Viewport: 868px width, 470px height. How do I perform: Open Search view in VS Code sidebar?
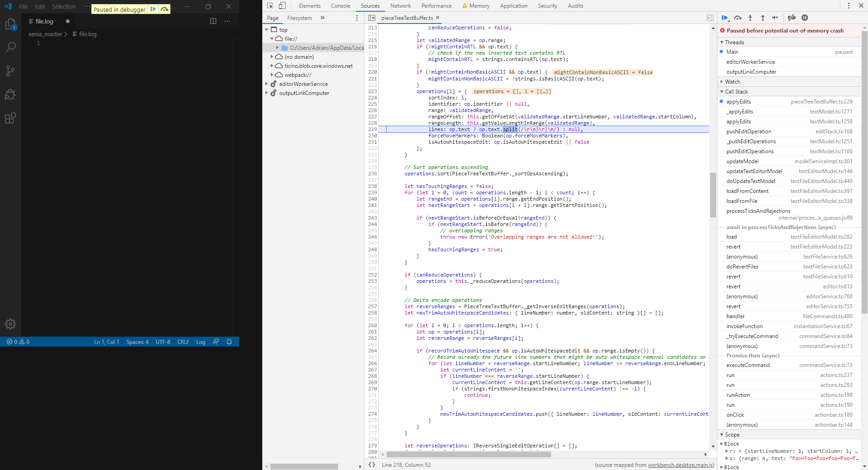(10, 47)
